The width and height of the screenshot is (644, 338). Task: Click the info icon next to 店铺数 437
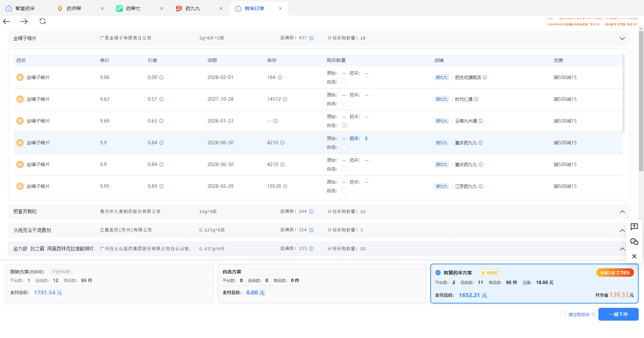click(x=311, y=38)
